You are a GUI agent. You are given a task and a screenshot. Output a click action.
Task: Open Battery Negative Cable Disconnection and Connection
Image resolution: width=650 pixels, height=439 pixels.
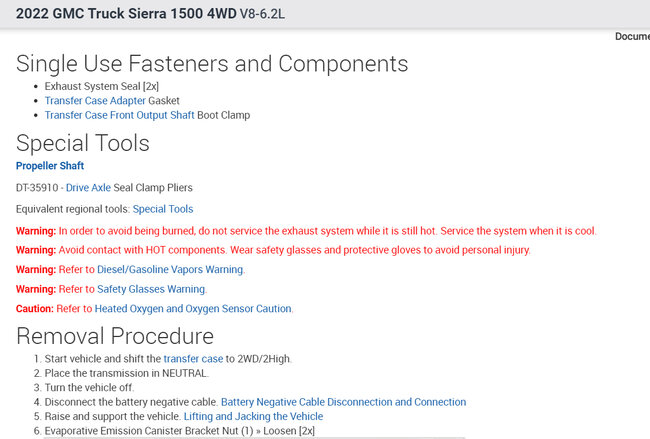coord(343,402)
